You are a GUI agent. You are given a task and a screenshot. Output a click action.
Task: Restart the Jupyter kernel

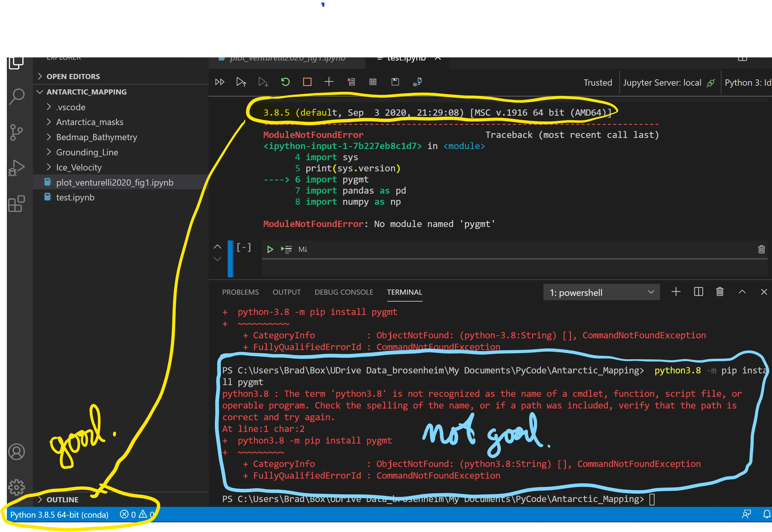[x=285, y=82]
